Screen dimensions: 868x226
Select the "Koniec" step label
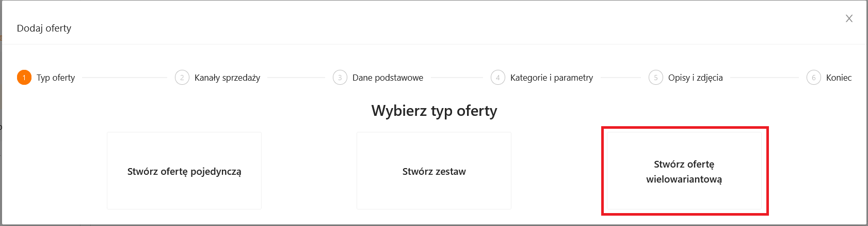click(x=839, y=78)
